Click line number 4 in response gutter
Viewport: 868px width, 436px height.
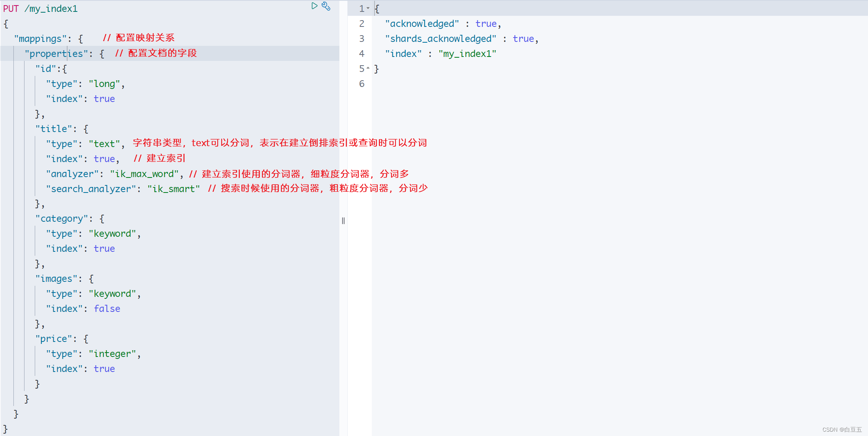tap(362, 54)
